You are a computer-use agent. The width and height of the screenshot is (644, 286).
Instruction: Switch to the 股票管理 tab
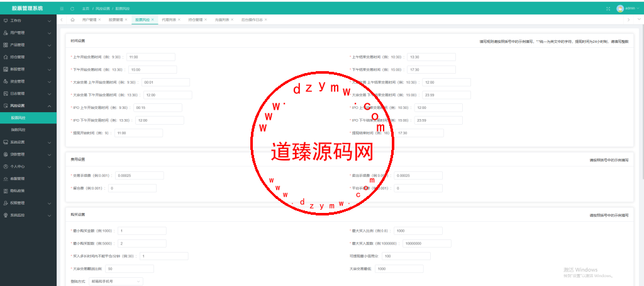[116, 20]
